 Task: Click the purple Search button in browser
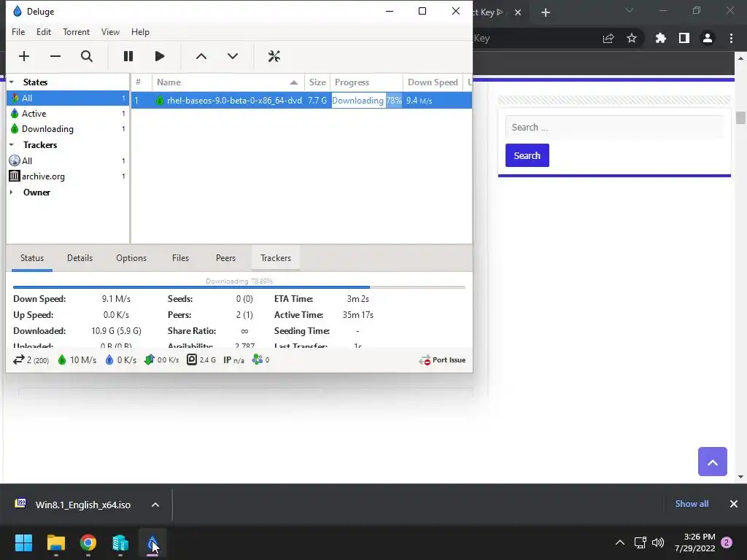(x=527, y=155)
